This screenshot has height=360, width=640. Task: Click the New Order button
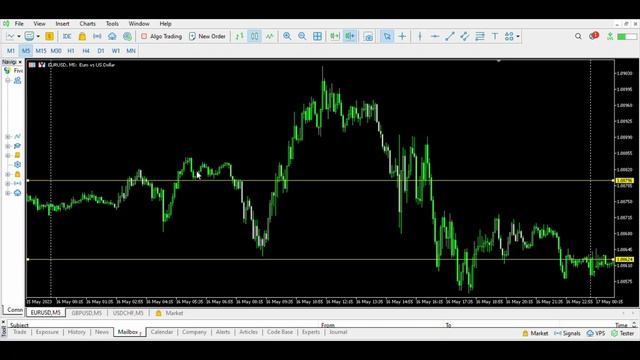point(207,36)
